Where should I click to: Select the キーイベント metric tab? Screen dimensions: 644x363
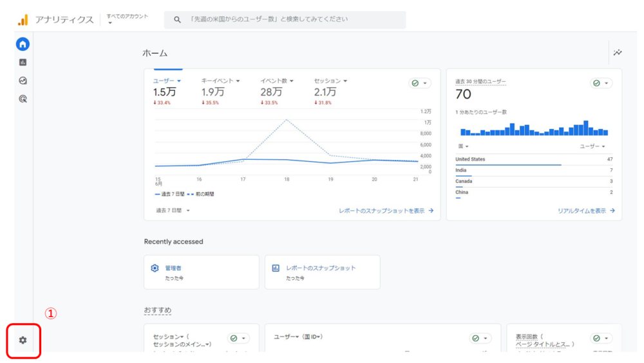[220, 81]
